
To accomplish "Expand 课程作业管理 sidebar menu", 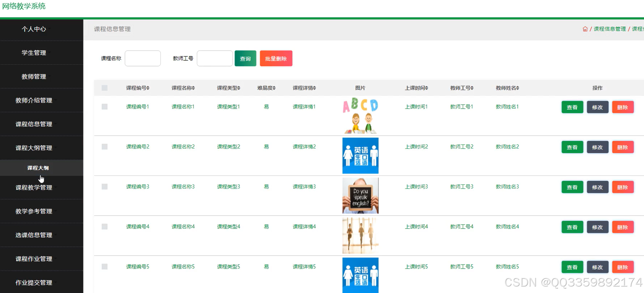I will tap(41, 259).
